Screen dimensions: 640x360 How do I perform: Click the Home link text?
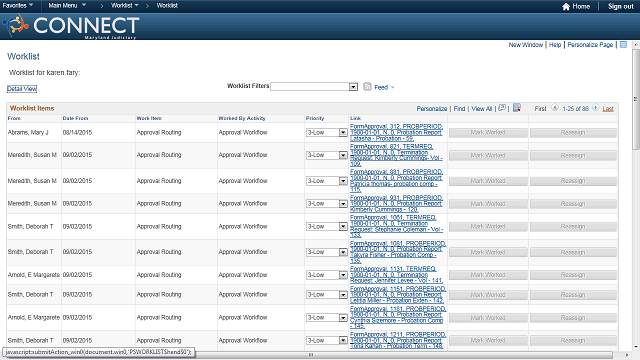(581, 6)
